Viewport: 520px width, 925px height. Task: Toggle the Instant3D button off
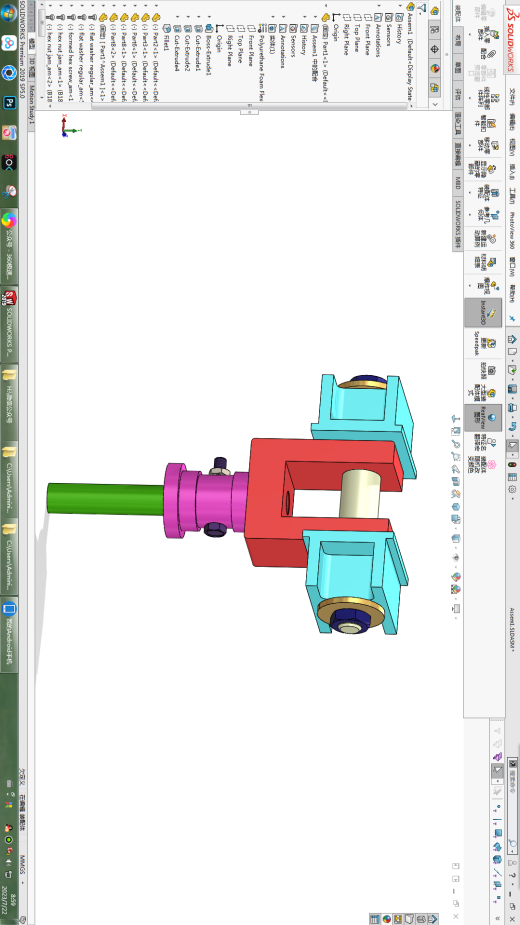tap(483, 313)
